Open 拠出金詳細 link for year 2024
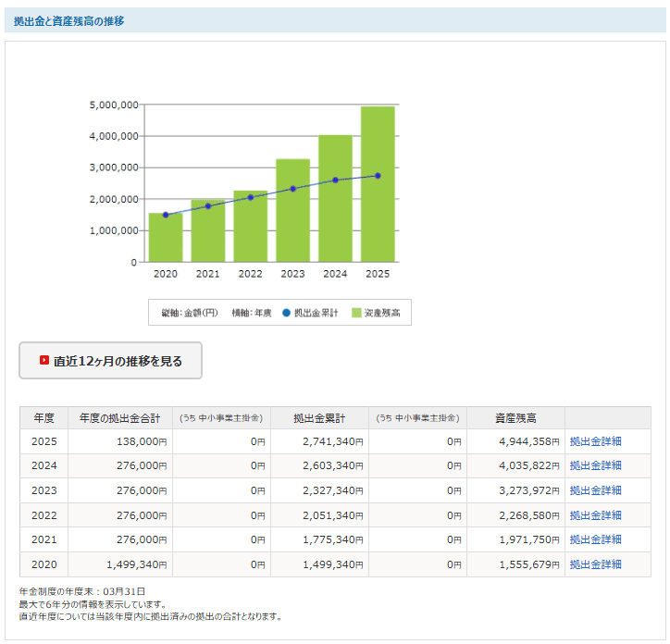Viewport: 670px width, 644px height. click(x=595, y=466)
